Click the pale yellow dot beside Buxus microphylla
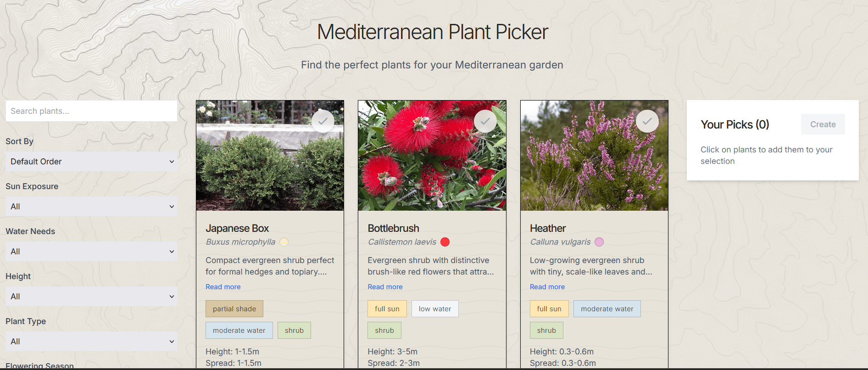868x370 pixels. (x=284, y=242)
